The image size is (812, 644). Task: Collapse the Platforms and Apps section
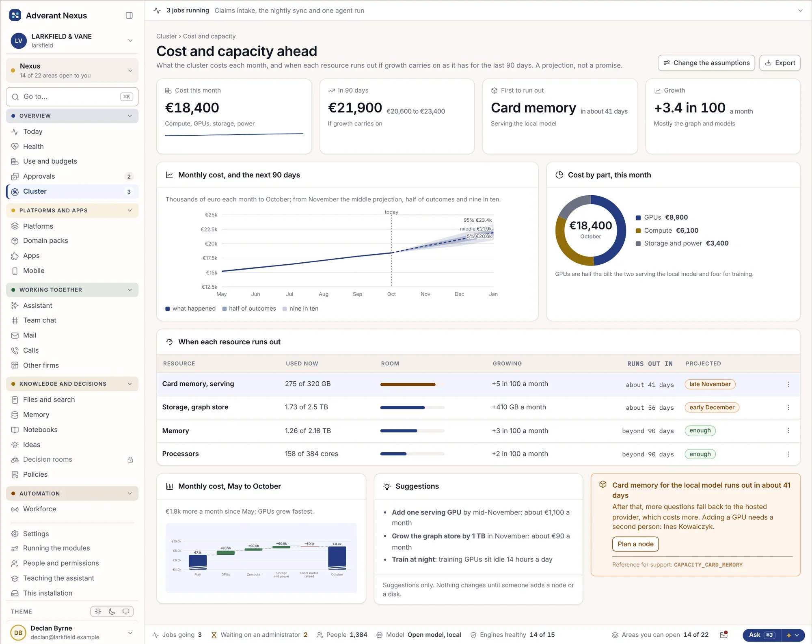click(72, 210)
